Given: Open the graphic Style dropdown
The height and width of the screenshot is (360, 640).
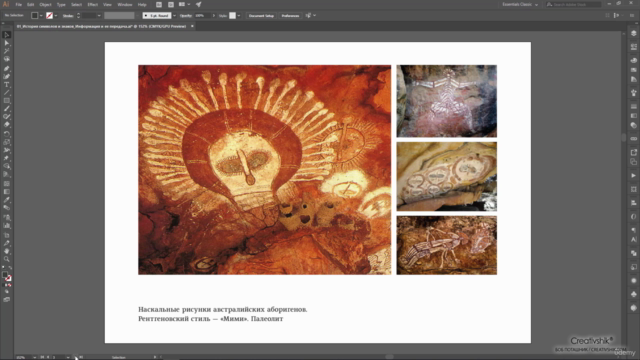Looking at the screenshot, I should [x=239, y=16].
